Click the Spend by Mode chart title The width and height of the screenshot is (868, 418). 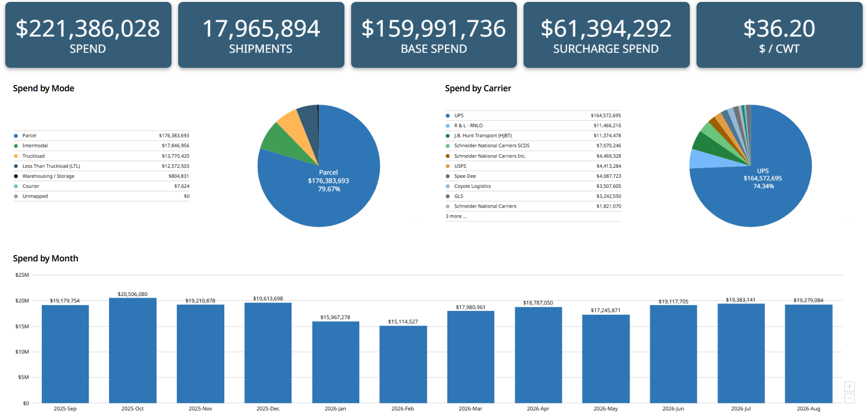pos(44,88)
